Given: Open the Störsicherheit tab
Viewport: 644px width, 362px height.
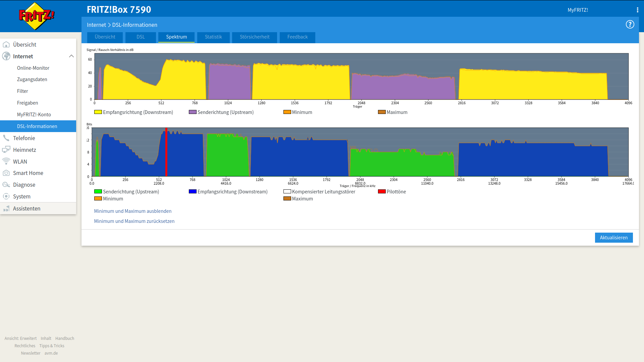Looking at the screenshot, I should [255, 37].
